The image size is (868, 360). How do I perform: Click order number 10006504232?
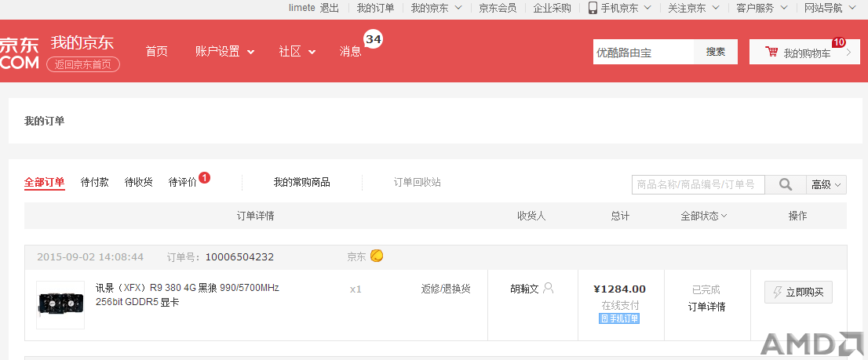click(239, 257)
